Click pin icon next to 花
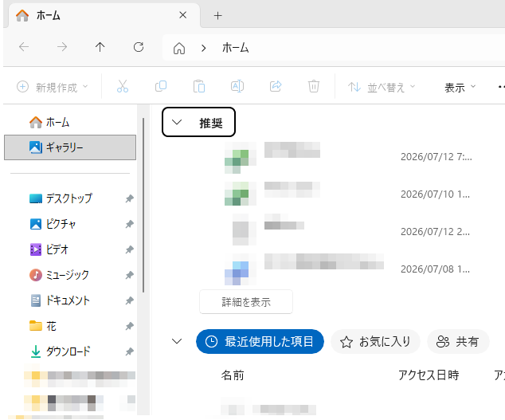 pos(130,326)
